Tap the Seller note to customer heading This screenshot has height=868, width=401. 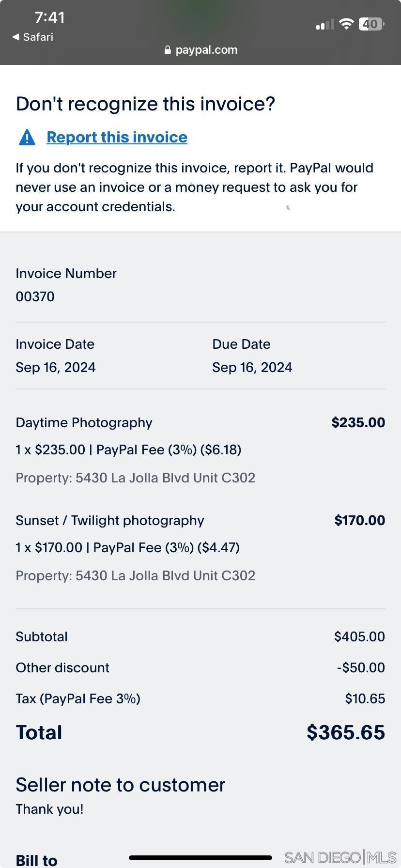(x=120, y=785)
